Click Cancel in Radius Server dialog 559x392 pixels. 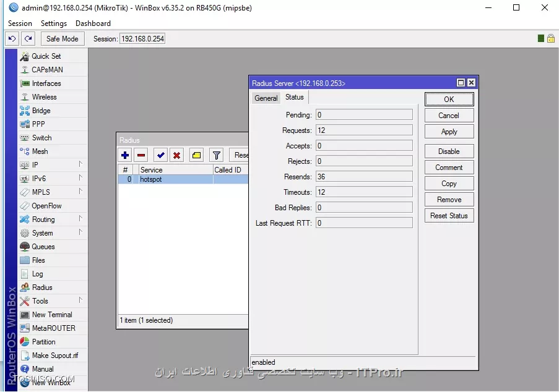coord(449,116)
